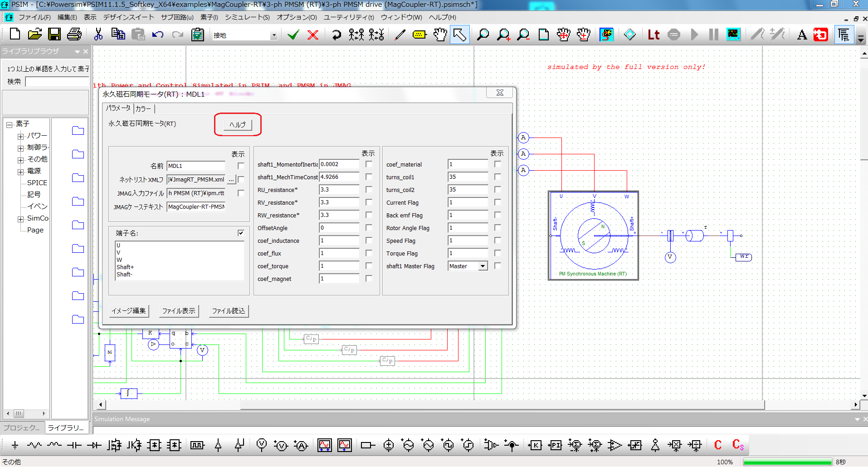Open the シミュレート(S) menu
The image size is (868, 467).
tap(247, 17)
